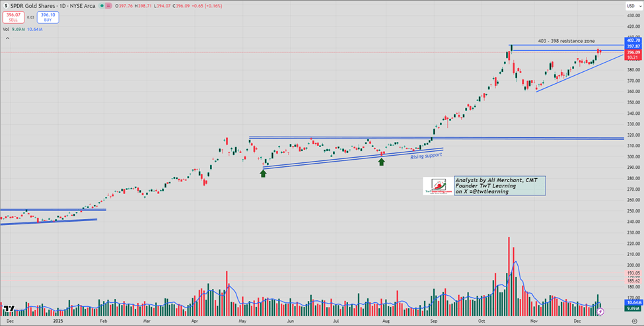Click the SPDR Gold Shares symbol logo
Screen dimensions: 644x326
6,6
